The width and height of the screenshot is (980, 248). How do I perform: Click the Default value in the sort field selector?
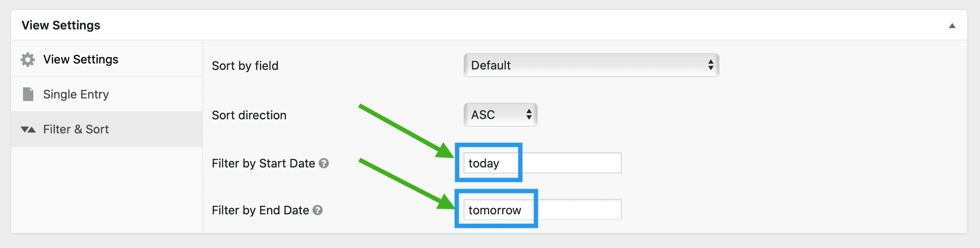point(490,65)
